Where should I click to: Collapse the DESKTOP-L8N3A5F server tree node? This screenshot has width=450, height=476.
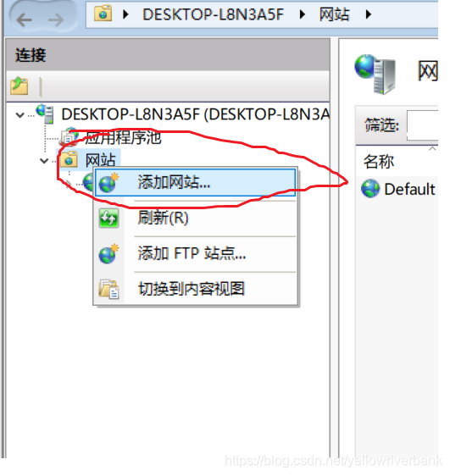[20, 115]
